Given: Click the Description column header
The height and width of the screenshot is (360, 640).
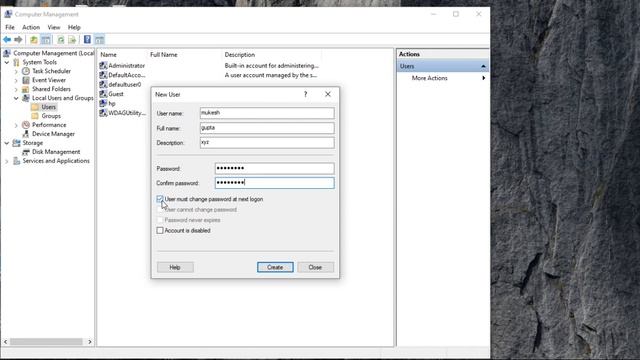Looking at the screenshot, I should 240,55.
